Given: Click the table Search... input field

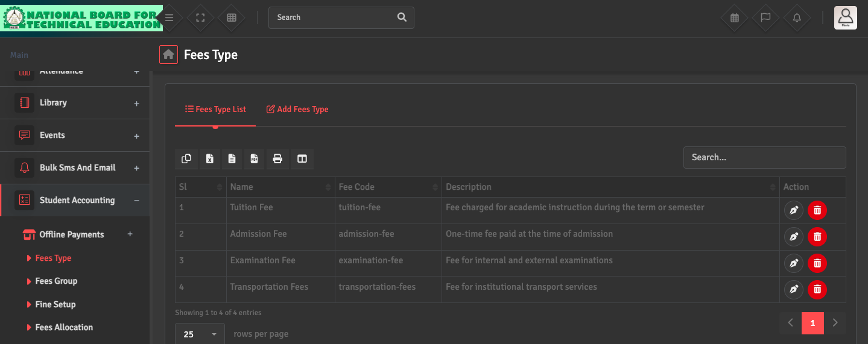Looking at the screenshot, I should (x=764, y=158).
